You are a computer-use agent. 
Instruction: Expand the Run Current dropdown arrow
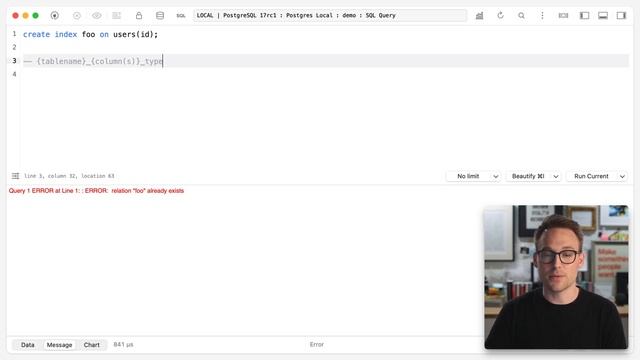622,176
